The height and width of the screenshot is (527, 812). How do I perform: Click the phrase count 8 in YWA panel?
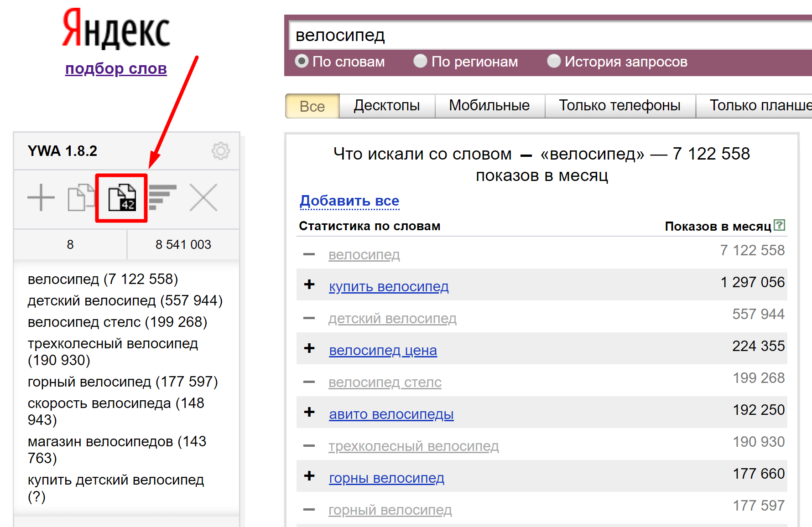click(70, 245)
